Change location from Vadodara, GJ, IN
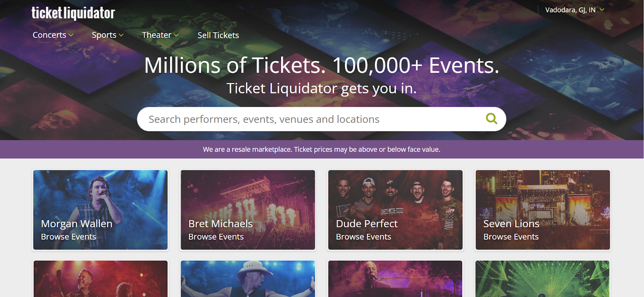 tap(570, 10)
